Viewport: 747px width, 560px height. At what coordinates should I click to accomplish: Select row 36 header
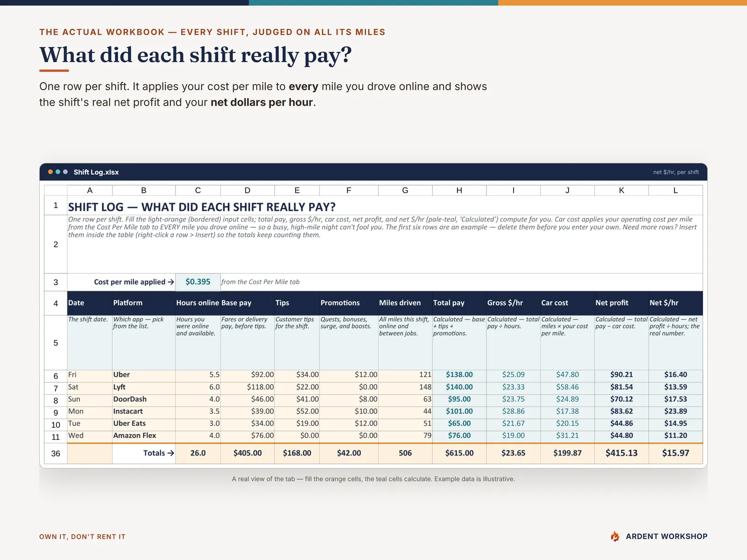56,454
